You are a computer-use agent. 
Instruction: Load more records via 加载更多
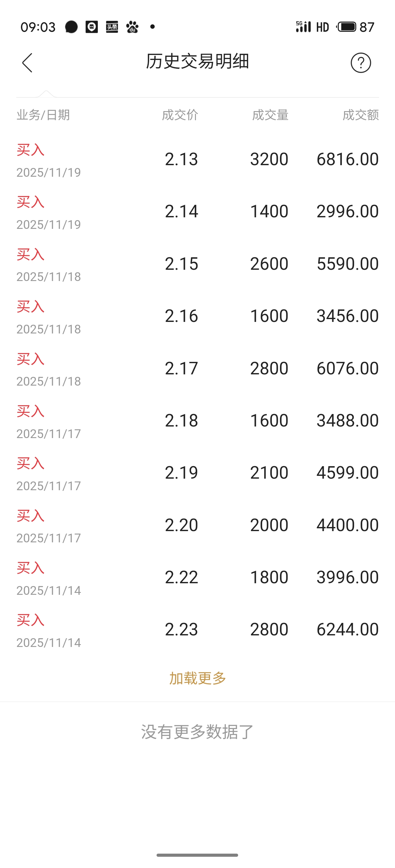pyautogui.click(x=197, y=678)
